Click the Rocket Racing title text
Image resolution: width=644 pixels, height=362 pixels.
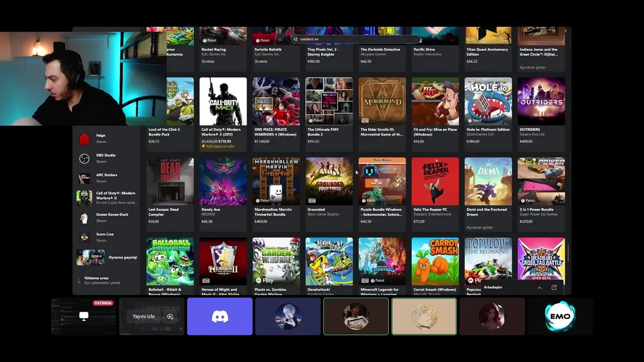(214, 49)
